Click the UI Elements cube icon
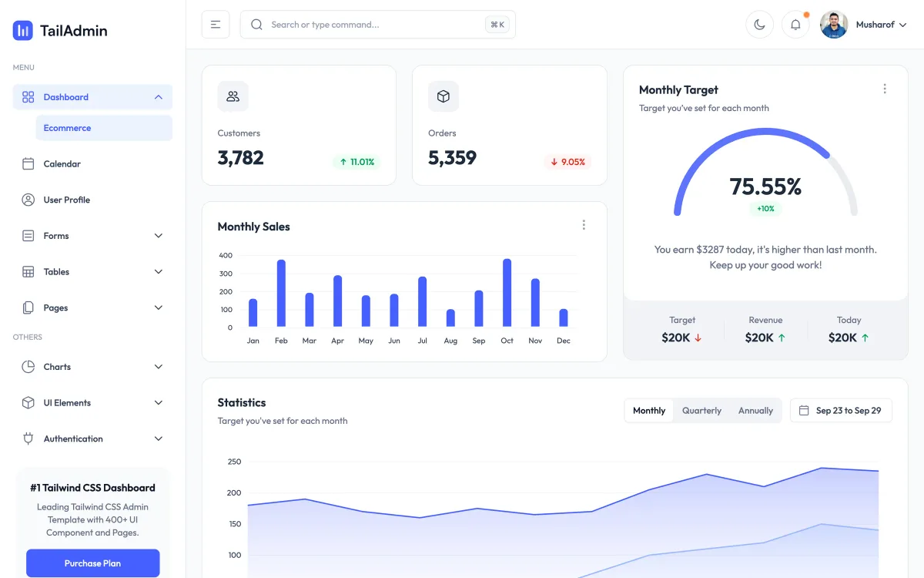 pyautogui.click(x=28, y=403)
